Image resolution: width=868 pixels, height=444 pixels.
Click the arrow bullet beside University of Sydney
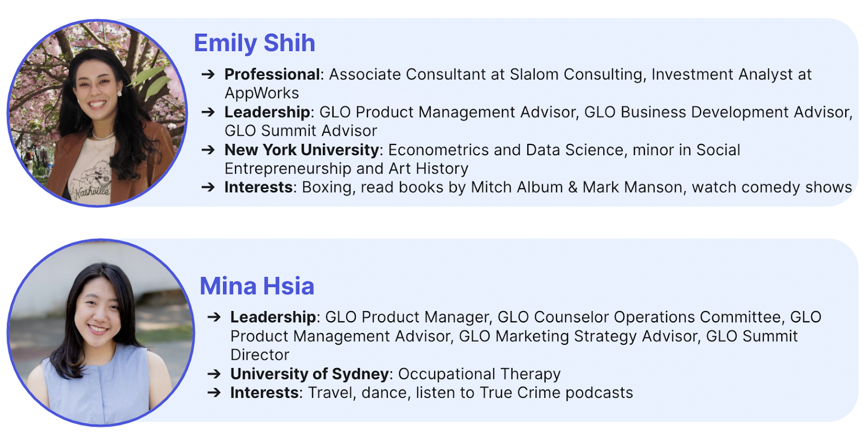point(214,374)
